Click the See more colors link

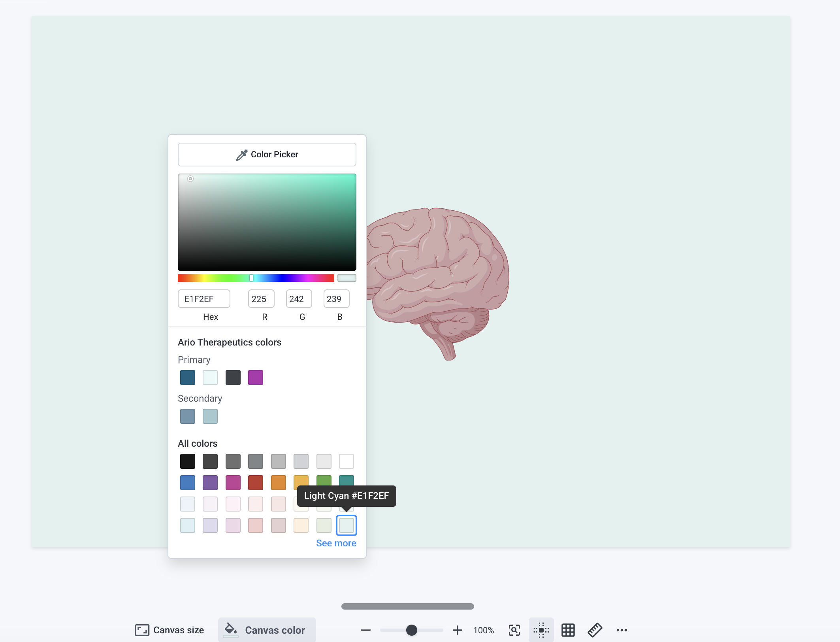(x=336, y=543)
